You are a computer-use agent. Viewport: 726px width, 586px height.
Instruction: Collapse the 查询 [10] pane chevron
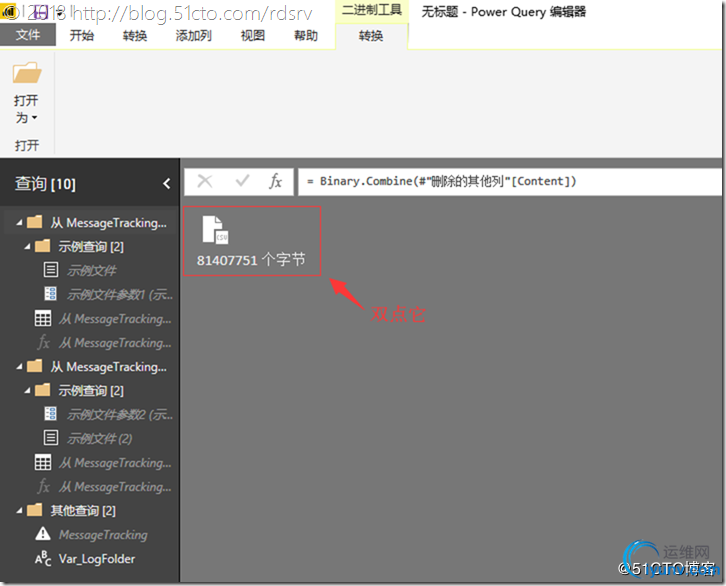[x=167, y=184]
